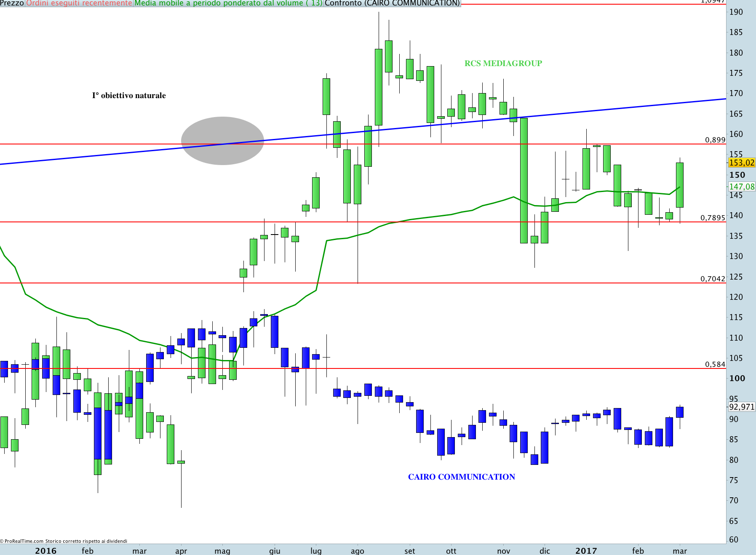Viewport: 756px width, 555px height.
Task: Select the 0,899 Fibonacci level label
Action: tap(715, 140)
